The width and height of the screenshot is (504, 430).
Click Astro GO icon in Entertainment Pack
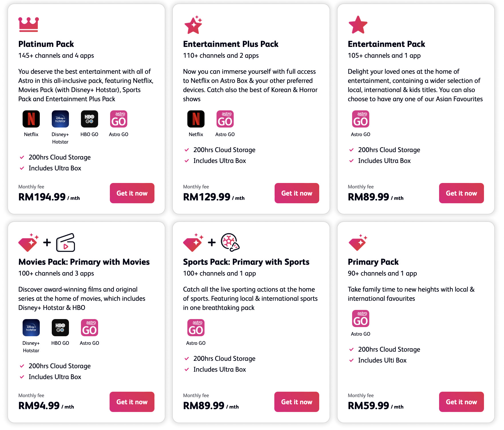pyautogui.click(x=360, y=119)
